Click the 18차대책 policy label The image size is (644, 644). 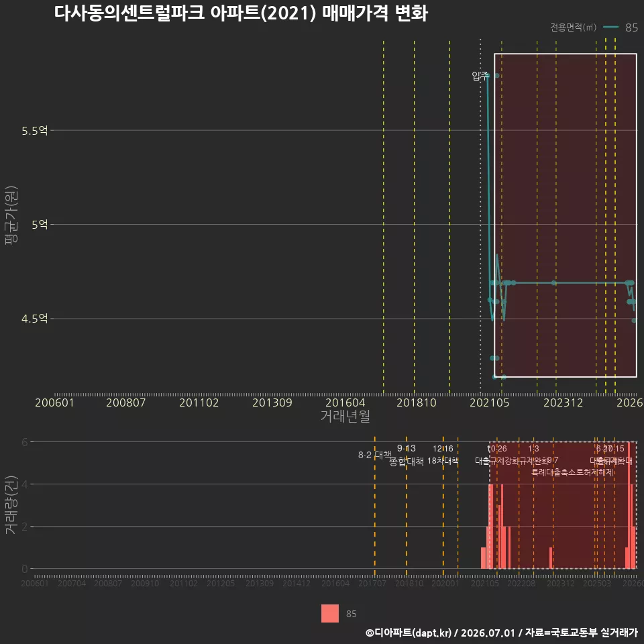click(x=443, y=461)
